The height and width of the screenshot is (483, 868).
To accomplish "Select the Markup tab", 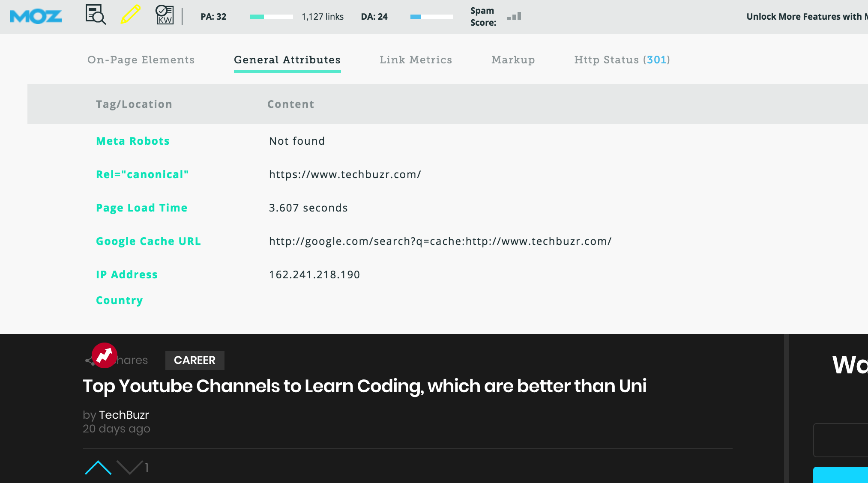I will [513, 60].
